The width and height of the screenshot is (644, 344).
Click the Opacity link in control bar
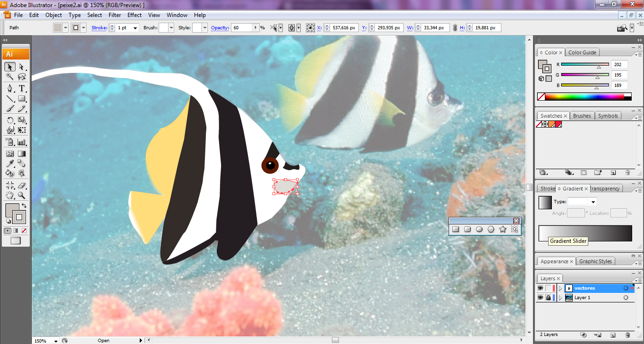[x=220, y=28]
